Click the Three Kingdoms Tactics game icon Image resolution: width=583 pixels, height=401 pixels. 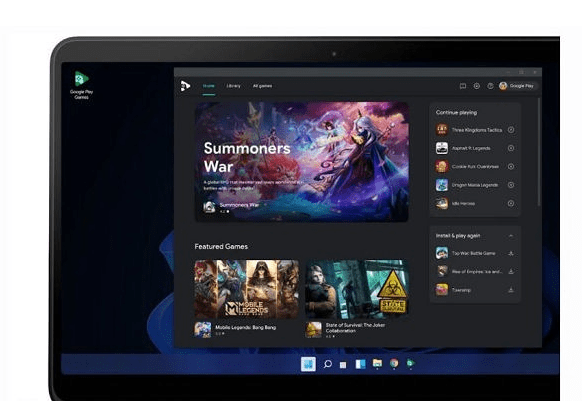pyautogui.click(x=442, y=130)
